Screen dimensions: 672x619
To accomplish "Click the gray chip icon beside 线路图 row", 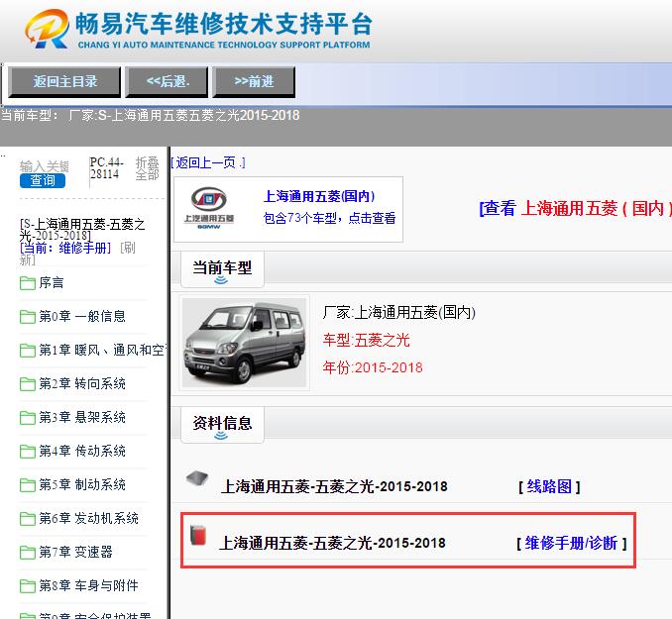I will [197, 478].
